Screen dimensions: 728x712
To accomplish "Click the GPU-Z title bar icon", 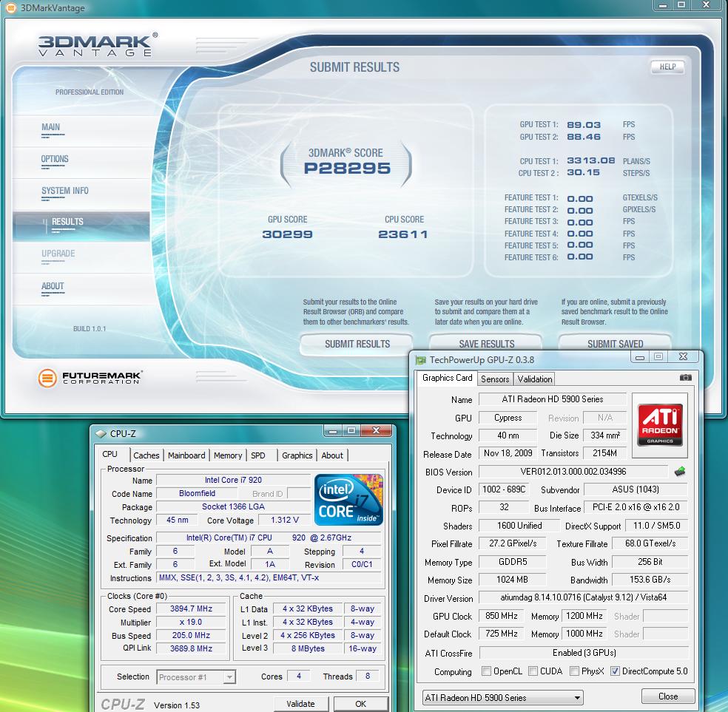I will pyautogui.click(x=421, y=360).
